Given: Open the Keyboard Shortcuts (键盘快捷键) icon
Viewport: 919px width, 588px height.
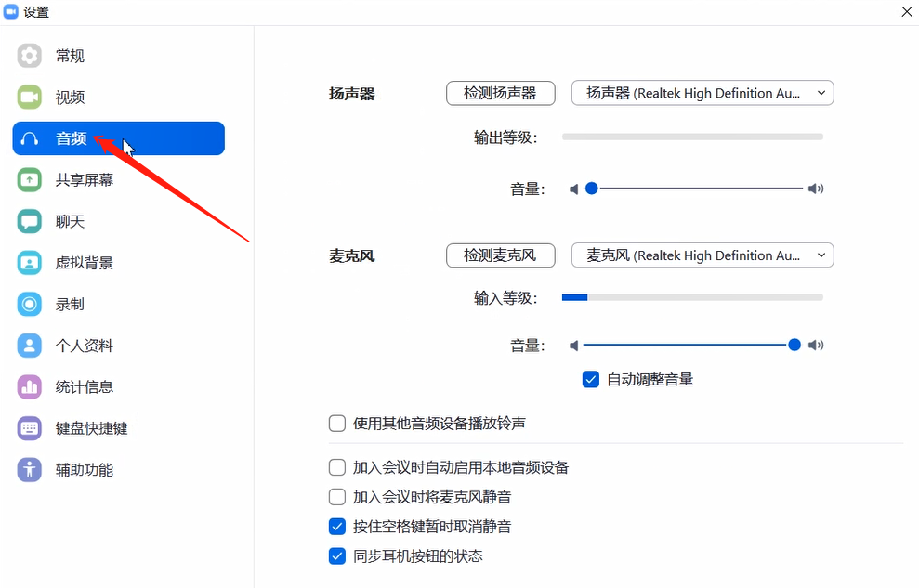Looking at the screenshot, I should pyautogui.click(x=30, y=428).
